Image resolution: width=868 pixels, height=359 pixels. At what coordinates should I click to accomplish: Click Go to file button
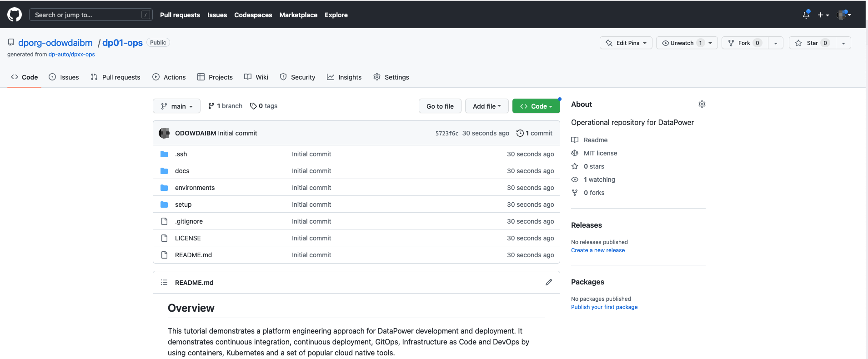tap(440, 106)
